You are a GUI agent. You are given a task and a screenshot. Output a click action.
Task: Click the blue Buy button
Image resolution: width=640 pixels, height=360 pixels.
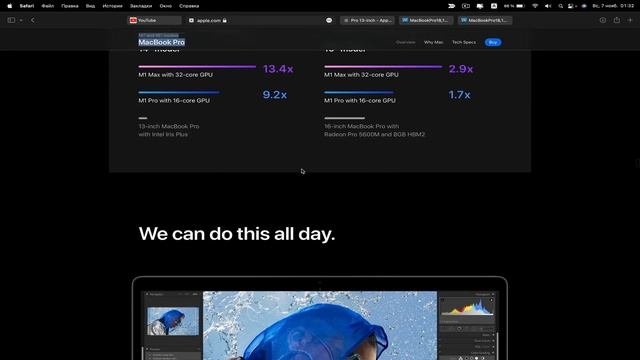493,42
